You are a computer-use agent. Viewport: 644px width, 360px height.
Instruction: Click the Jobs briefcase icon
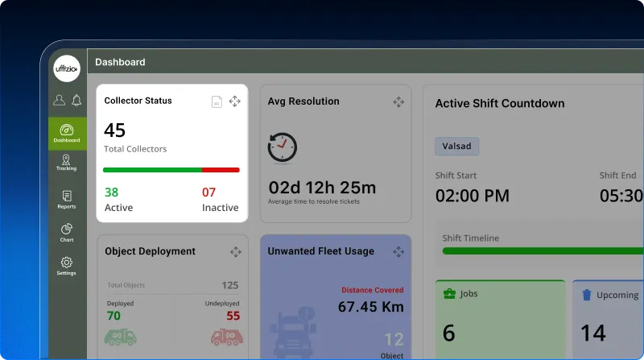coord(450,294)
